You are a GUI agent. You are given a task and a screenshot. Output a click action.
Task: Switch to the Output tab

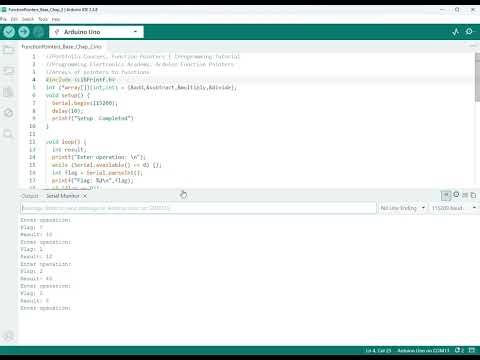click(30, 196)
